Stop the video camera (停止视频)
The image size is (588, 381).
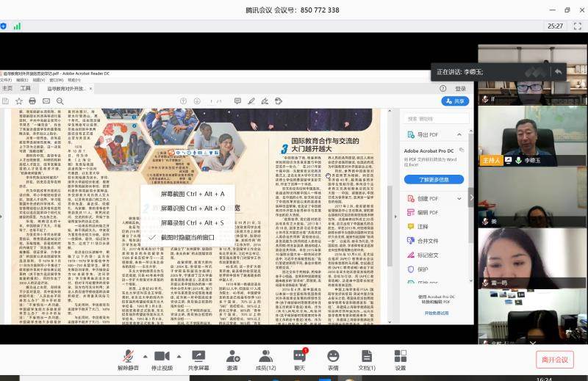click(x=162, y=356)
